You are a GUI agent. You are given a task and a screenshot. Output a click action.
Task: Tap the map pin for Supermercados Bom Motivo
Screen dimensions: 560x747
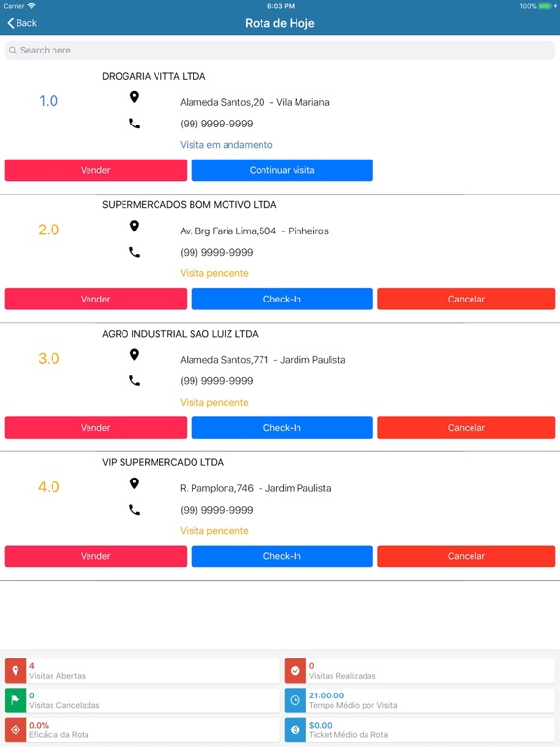click(x=134, y=226)
